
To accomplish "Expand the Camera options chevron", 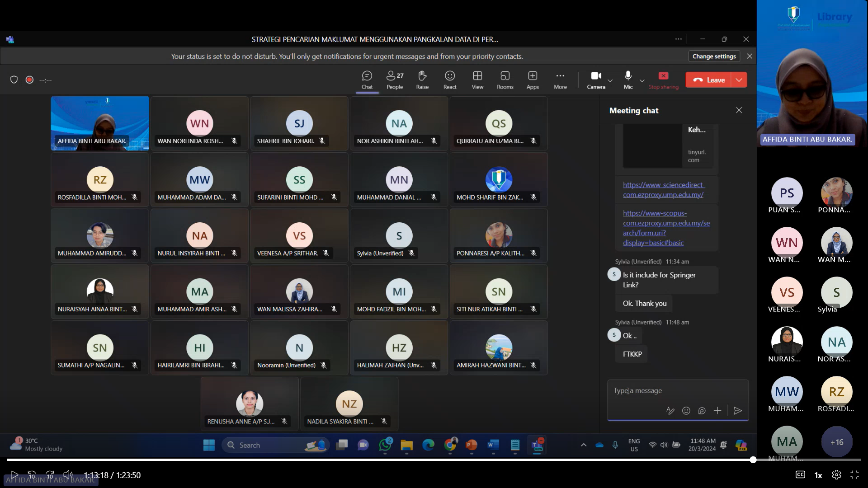I will click(610, 80).
